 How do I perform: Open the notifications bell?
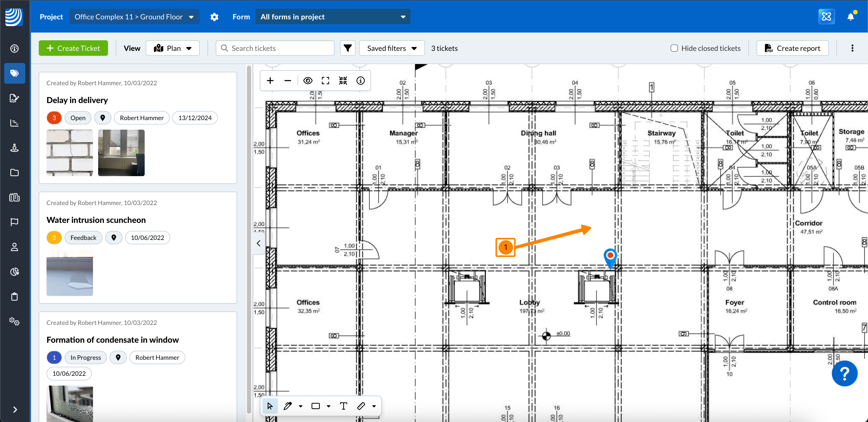point(850,17)
